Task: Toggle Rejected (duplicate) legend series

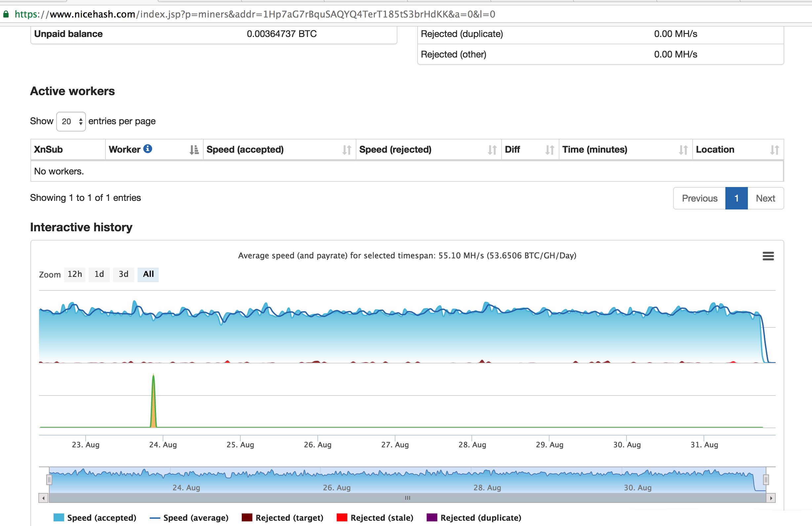Action: (x=473, y=517)
